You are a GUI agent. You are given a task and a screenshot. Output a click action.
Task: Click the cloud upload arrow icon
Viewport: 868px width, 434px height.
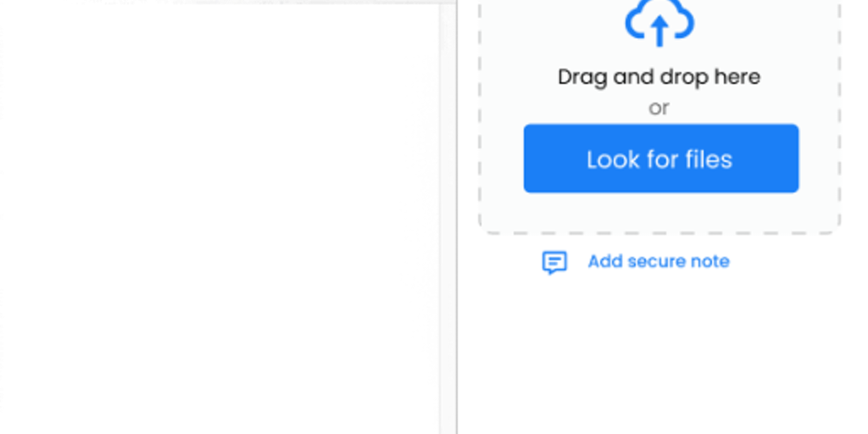pos(659,23)
